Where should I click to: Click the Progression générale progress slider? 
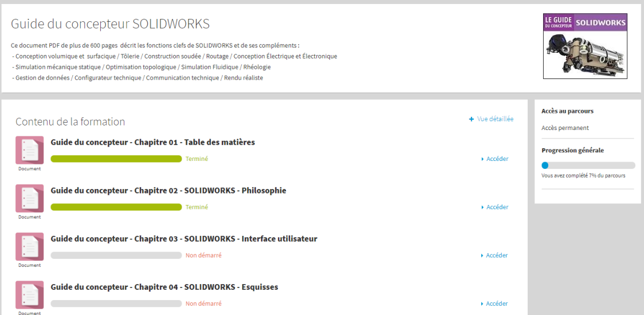588,165
